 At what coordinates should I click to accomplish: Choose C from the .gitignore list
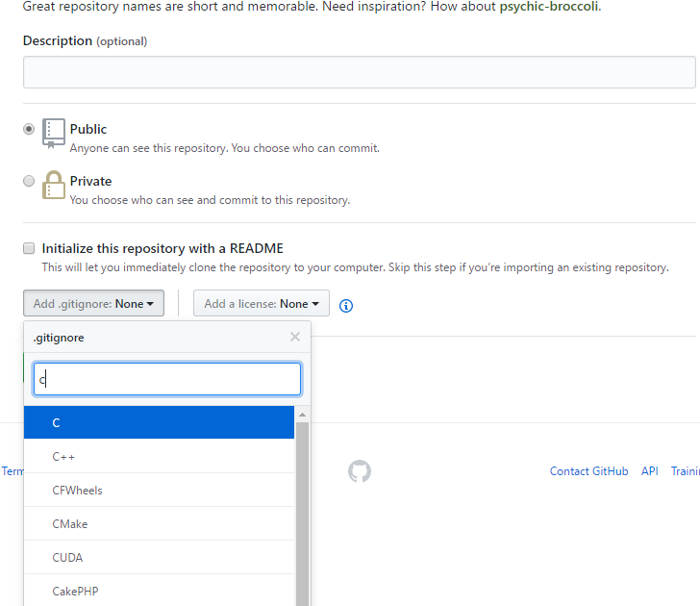click(159, 422)
